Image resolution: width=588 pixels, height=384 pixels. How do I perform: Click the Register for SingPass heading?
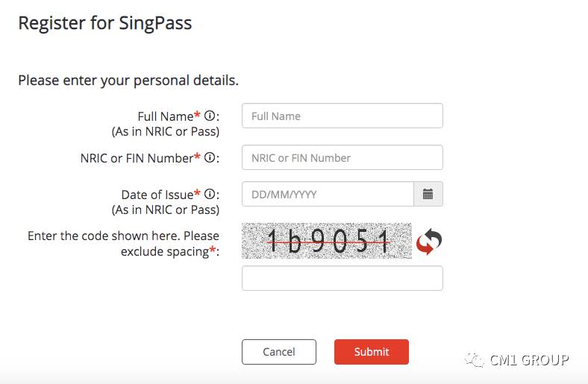pos(105,23)
